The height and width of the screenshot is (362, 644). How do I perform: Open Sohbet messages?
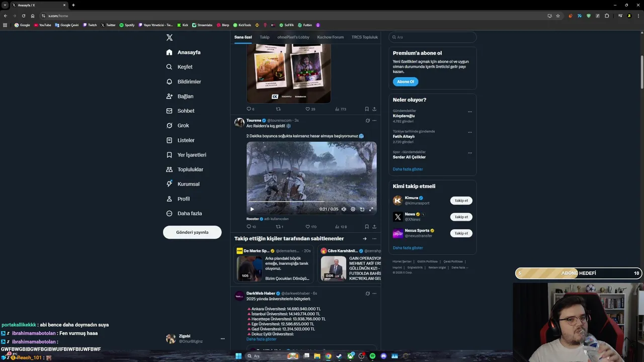[181, 111]
